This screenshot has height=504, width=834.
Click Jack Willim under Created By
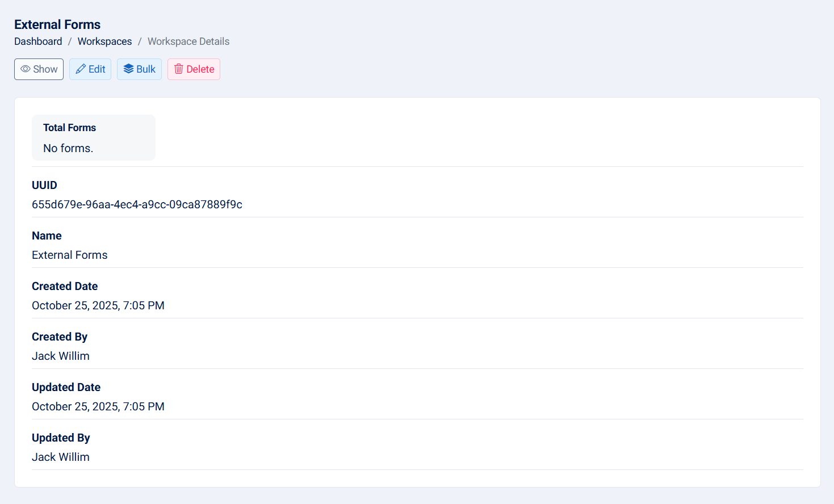coord(61,356)
